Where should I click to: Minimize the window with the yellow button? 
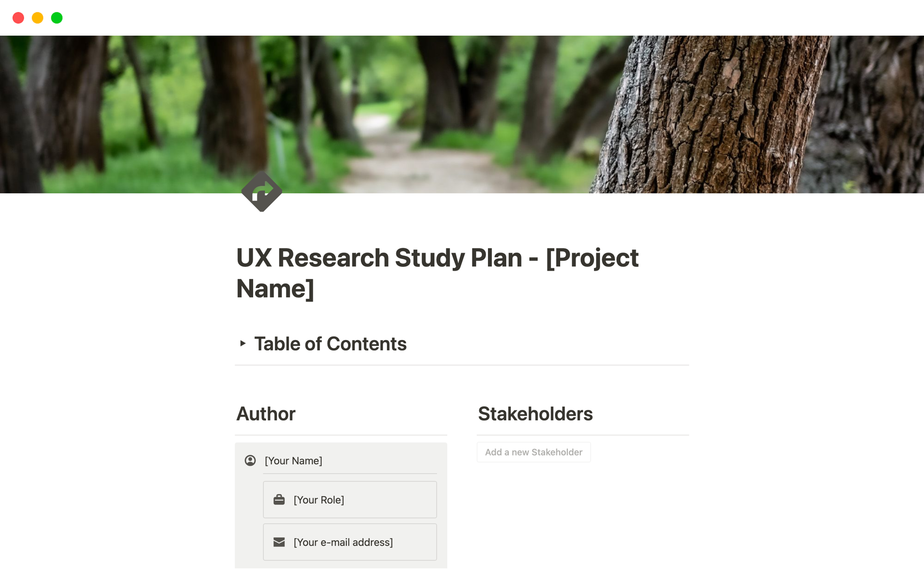[38, 18]
